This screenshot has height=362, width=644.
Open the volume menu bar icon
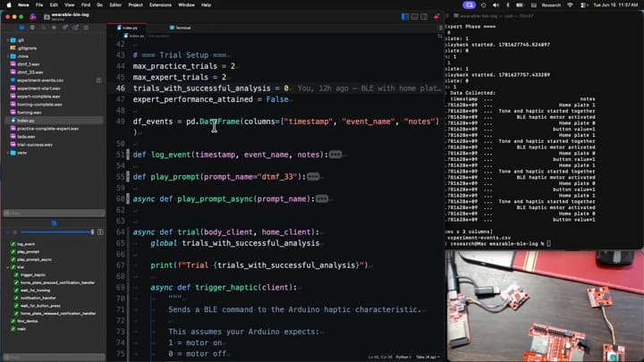click(496, 5)
